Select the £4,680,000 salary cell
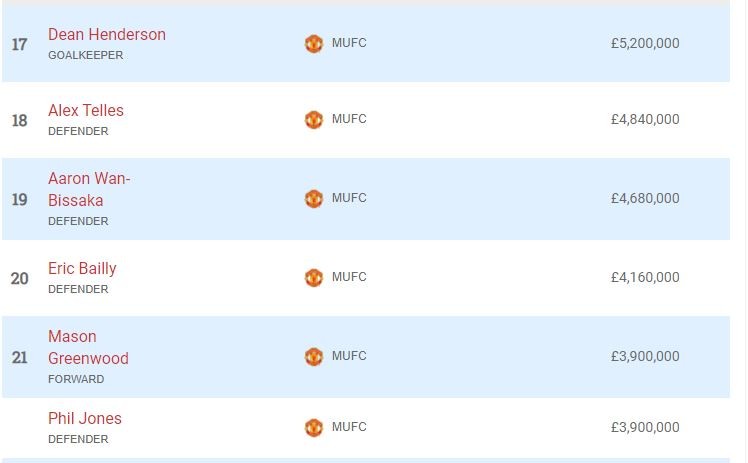748x463 pixels. pos(645,199)
